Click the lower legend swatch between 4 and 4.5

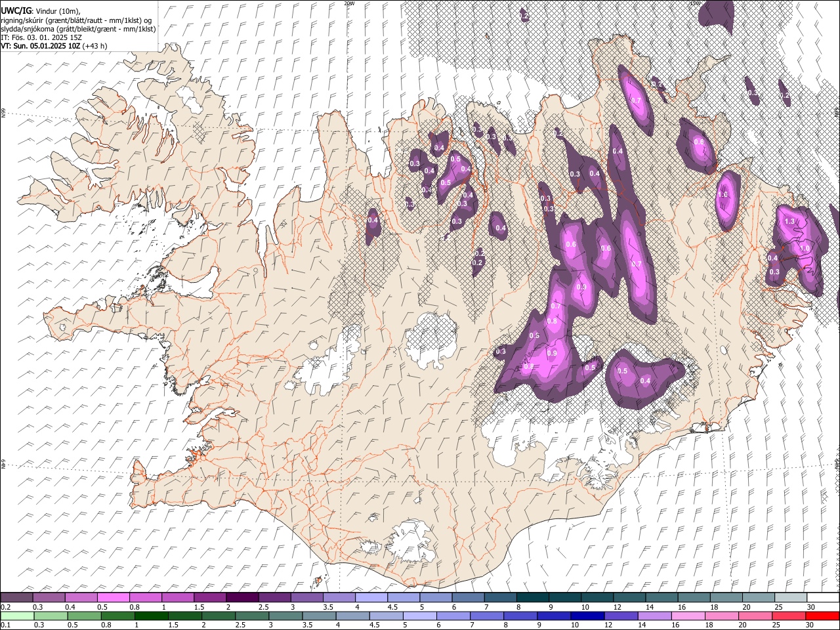[x=352, y=616]
